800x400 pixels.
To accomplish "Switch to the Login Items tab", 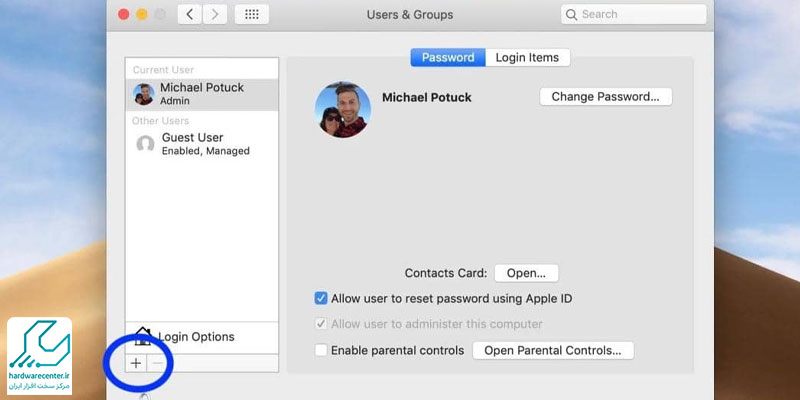I will coord(527,58).
